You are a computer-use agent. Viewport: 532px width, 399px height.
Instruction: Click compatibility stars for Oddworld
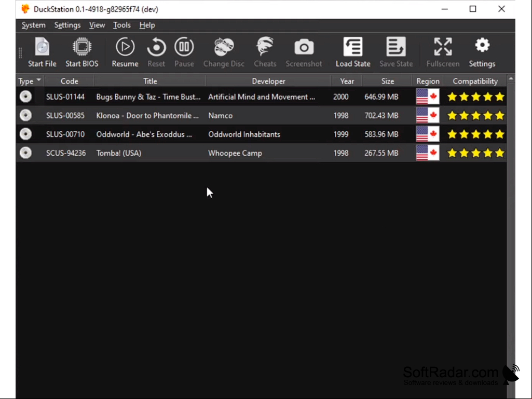point(475,134)
